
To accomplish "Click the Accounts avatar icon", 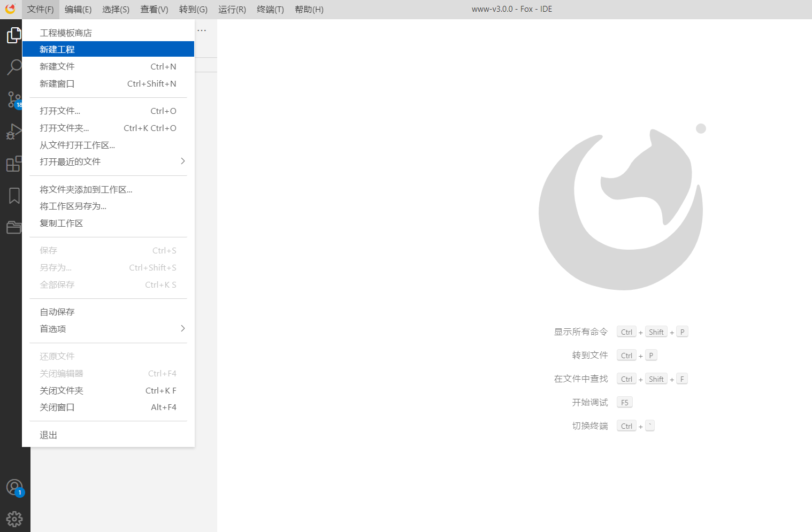I will click(14, 487).
